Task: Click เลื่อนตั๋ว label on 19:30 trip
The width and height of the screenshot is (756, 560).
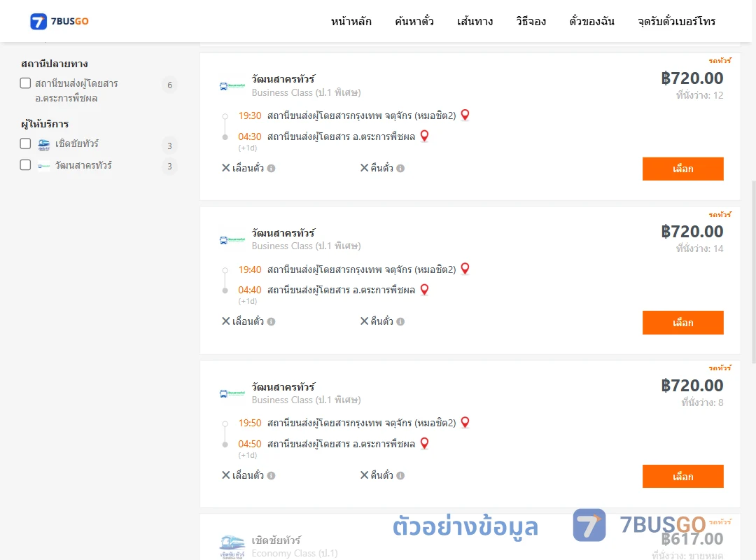Action: click(248, 168)
